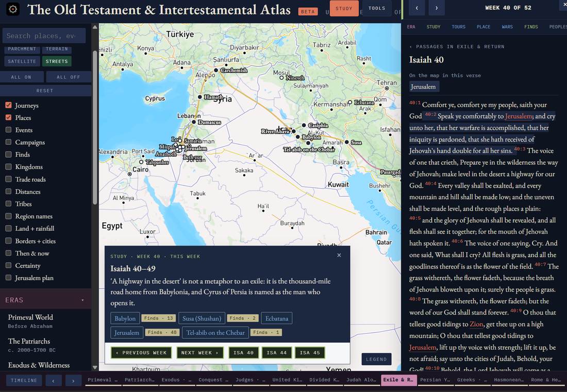
Task: Click the River Ahava map marker
Action: point(294,131)
